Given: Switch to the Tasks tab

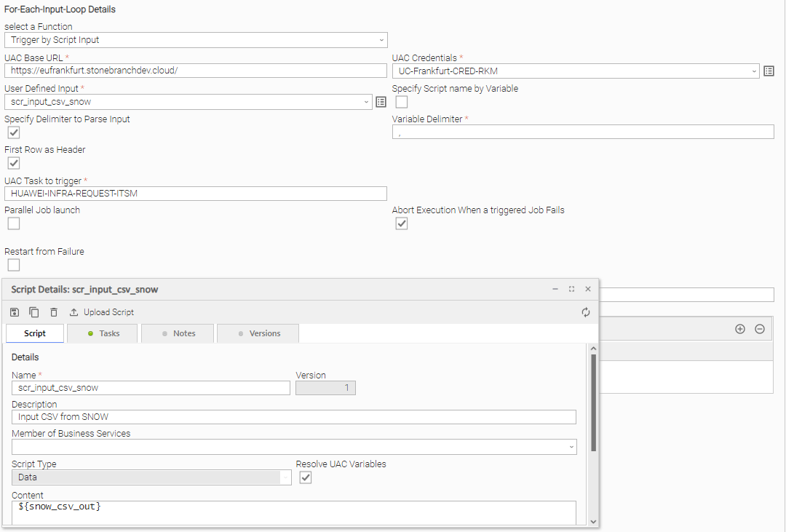Looking at the screenshot, I should point(103,333).
